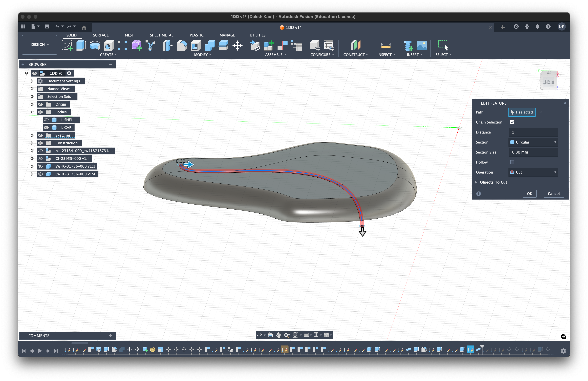Open the Insert Canvas image icon

[x=422, y=46]
